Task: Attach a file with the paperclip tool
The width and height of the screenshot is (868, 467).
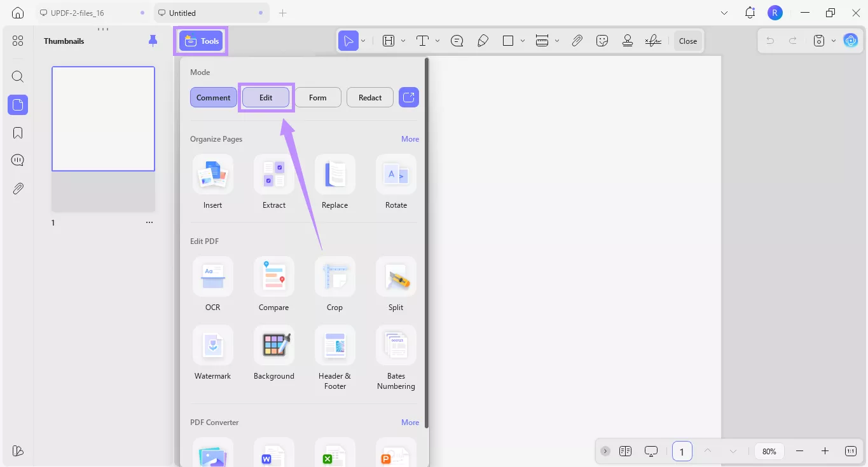Action: (x=577, y=40)
